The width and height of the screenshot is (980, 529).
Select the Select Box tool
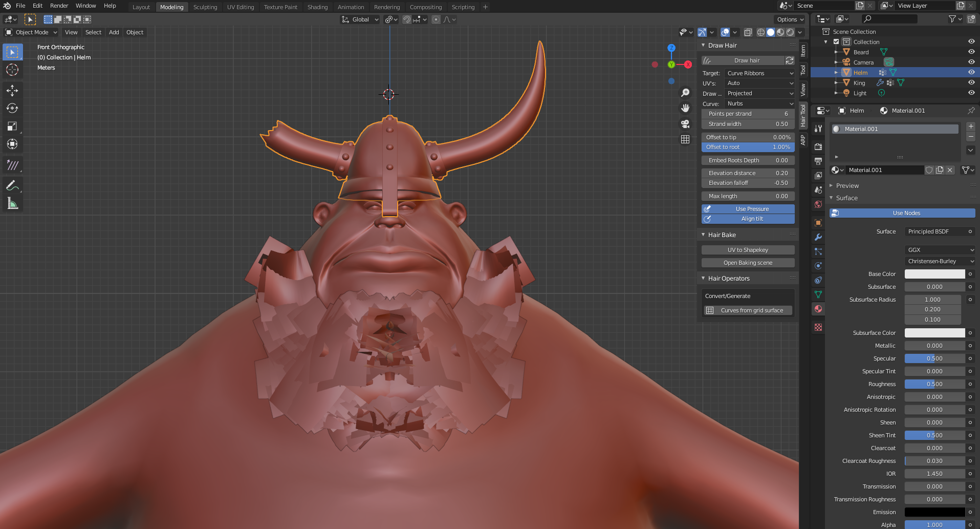(12, 52)
